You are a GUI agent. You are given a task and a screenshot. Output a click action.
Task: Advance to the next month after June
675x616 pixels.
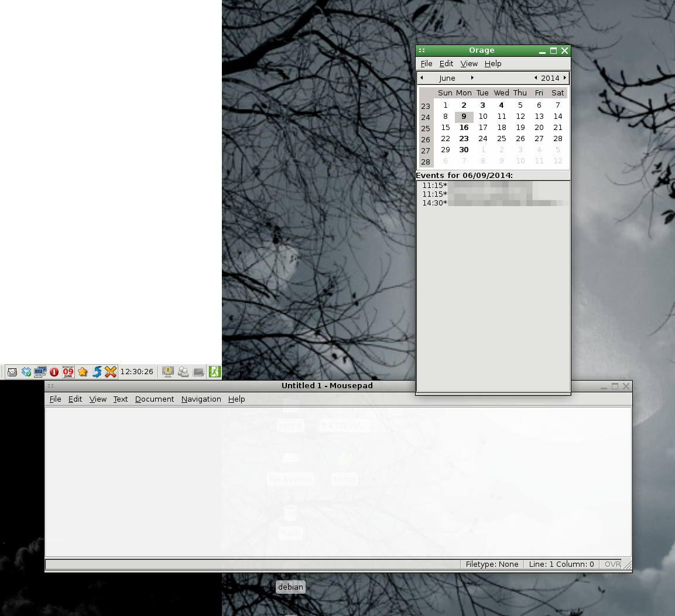[x=472, y=78]
